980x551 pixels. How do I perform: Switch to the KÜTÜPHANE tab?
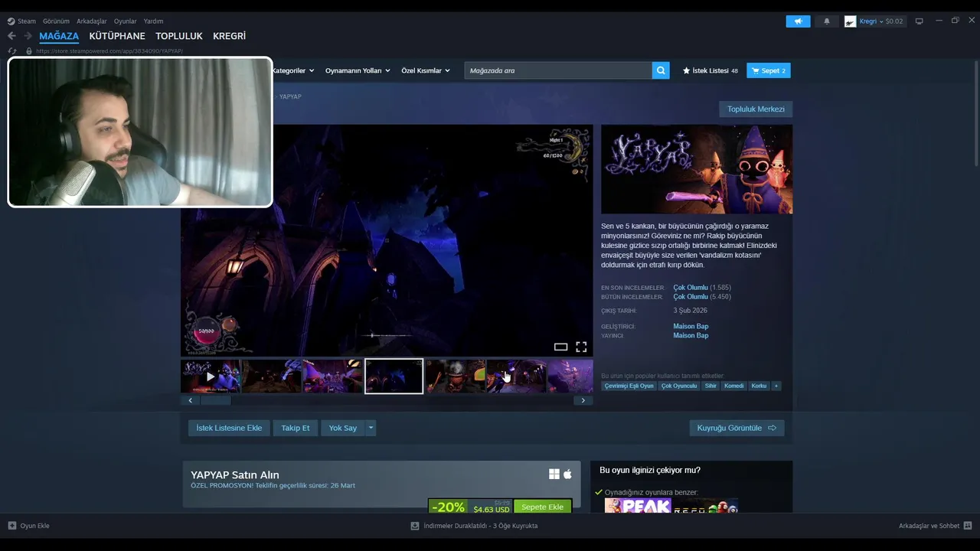click(117, 36)
